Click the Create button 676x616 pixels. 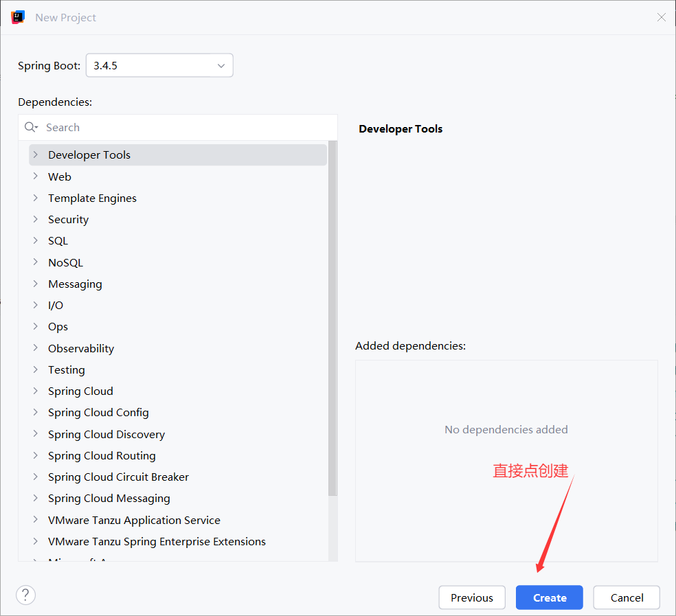(550, 597)
